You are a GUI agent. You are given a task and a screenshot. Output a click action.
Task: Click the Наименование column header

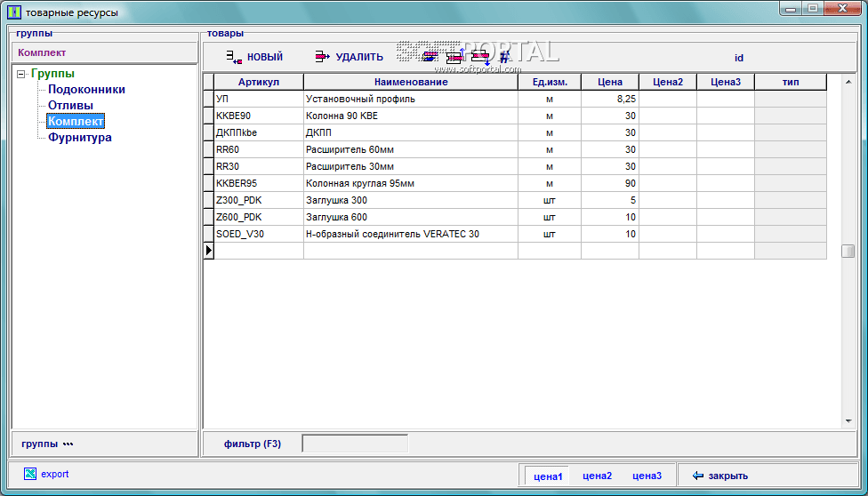click(411, 82)
